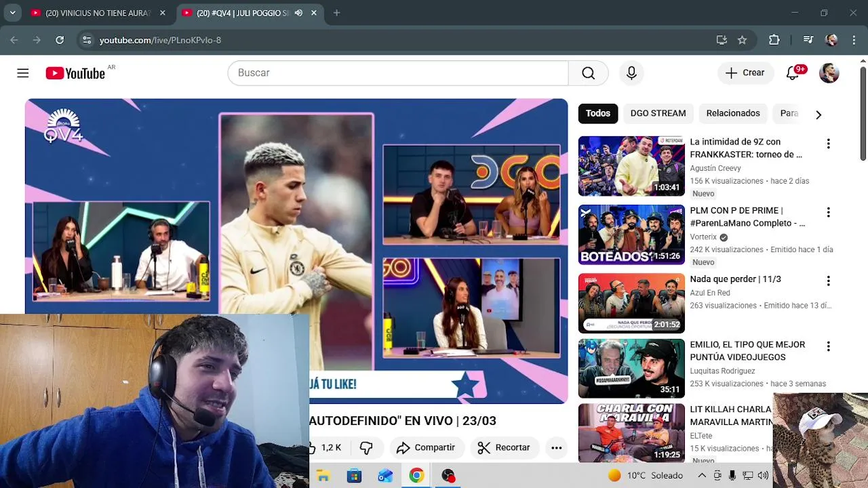868x488 pixels.
Task: Click the live stream video player
Action: point(296,251)
